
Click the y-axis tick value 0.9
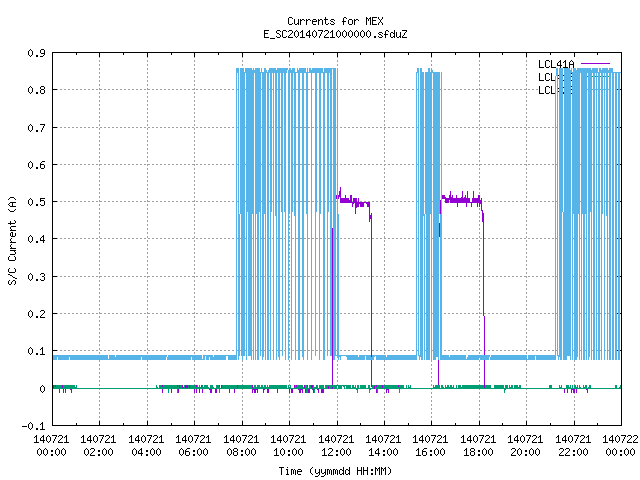37,53
